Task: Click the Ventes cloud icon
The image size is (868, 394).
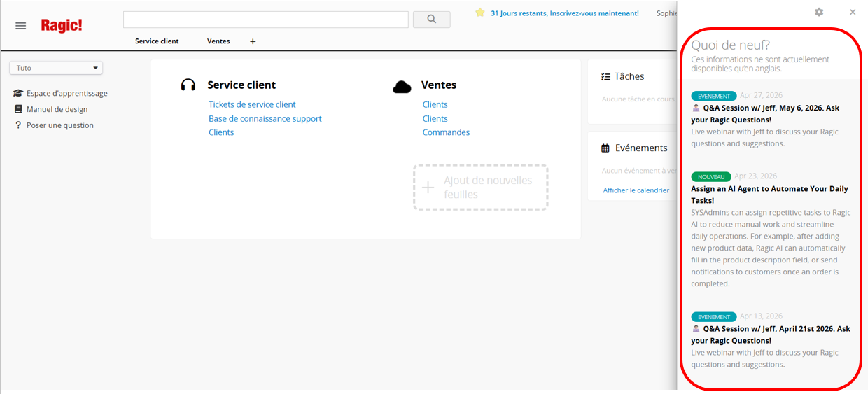Action: click(402, 86)
